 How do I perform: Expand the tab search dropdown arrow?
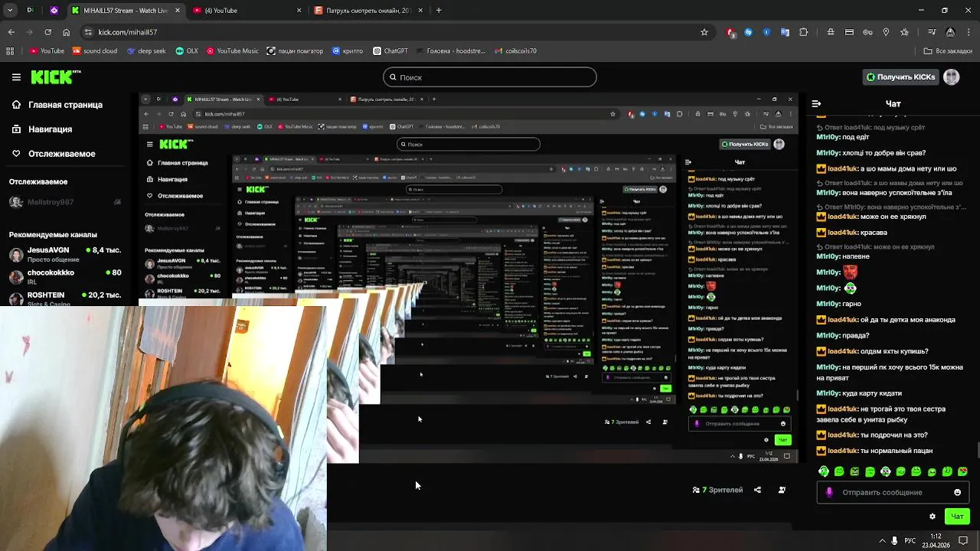click(11, 11)
